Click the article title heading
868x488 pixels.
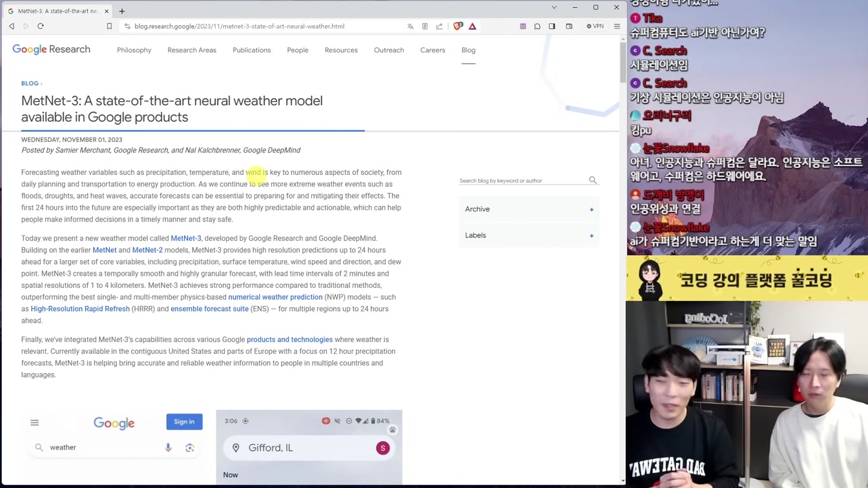pyautogui.click(x=172, y=109)
